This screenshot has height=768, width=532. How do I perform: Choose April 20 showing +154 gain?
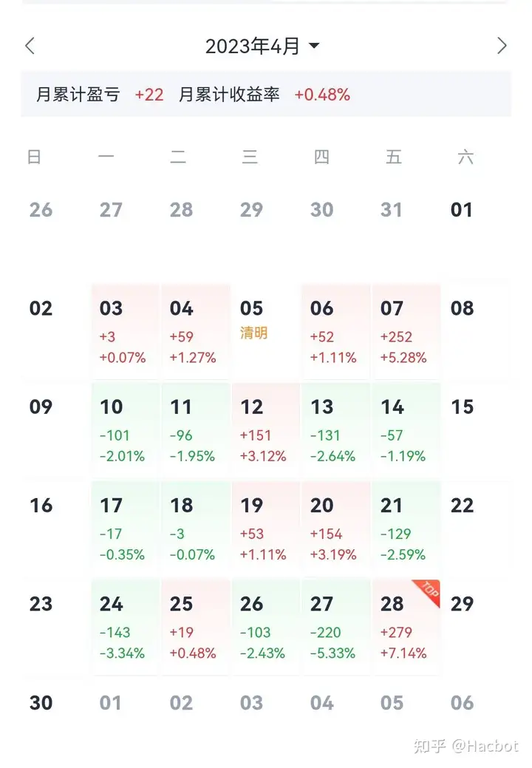pyautogui.click(x=335, y=529)
